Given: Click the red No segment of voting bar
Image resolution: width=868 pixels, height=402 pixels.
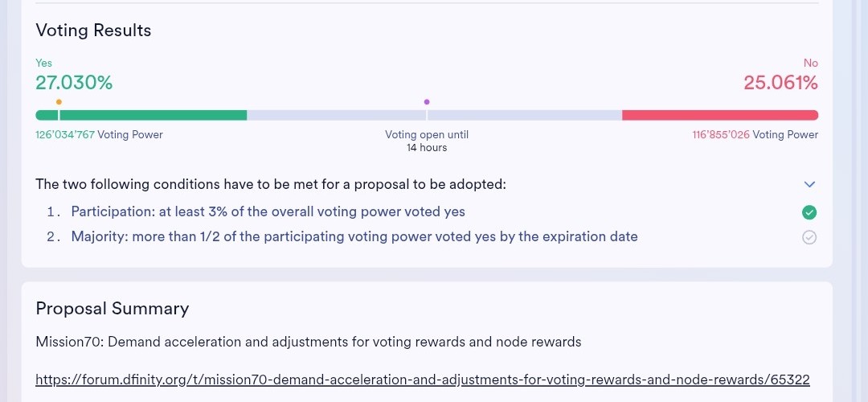Looking at the screenshot, I should point(720,116).
